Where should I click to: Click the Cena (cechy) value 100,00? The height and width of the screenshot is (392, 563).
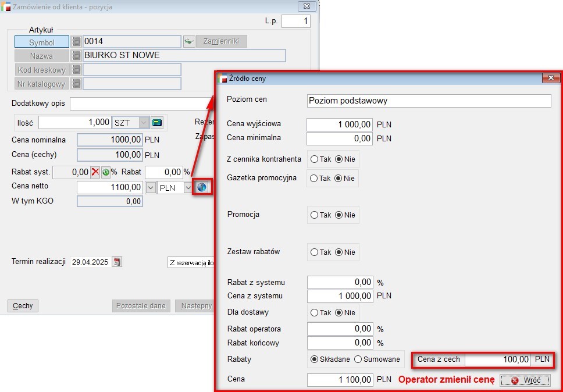coord(110,155)
